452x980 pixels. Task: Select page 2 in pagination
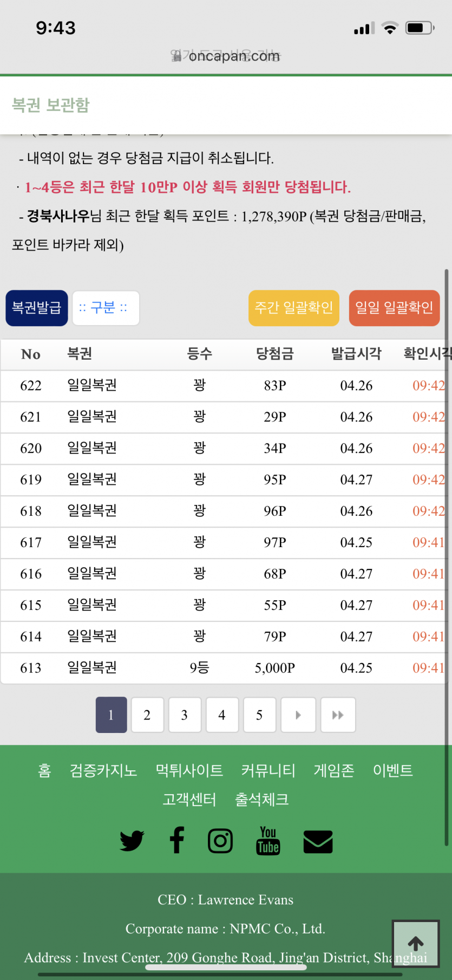[x=147, y=715]
